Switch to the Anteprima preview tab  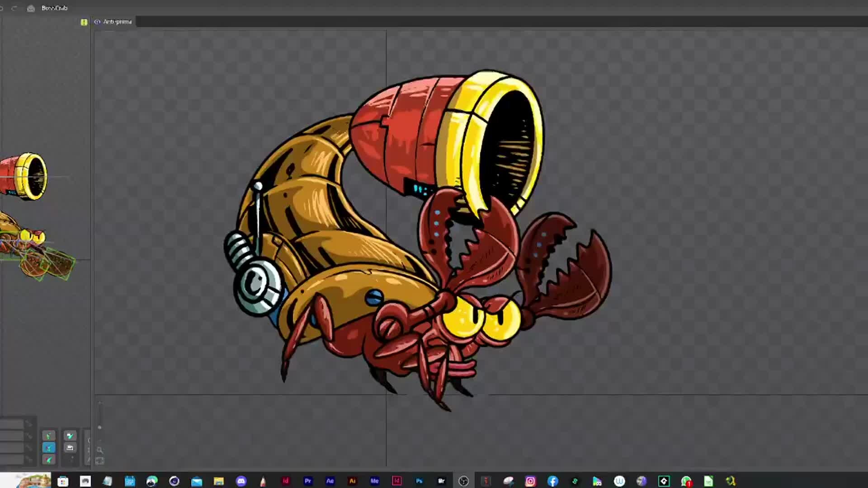pyautogui.click(x=113, y=22)
